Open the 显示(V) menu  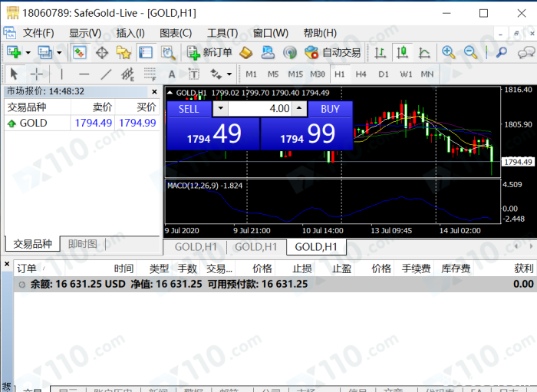click(x=85, y=33)
